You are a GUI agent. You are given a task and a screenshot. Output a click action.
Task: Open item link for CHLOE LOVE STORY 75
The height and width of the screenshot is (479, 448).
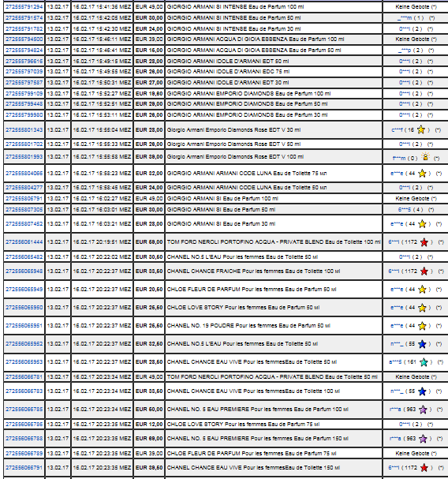tap(24, 424)
